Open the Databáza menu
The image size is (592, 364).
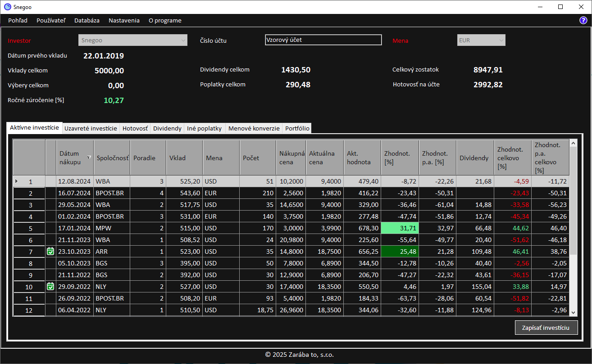coord(87,20)
